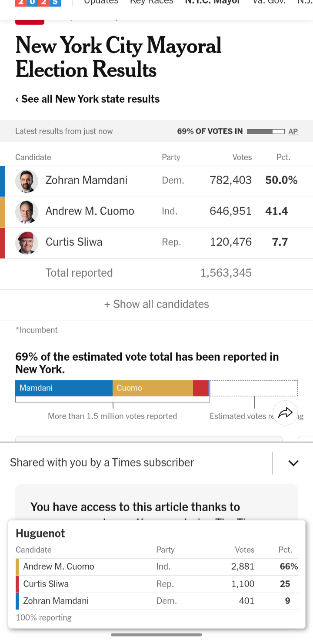Viewport: 313px width, 644px height.
Task: Click Curtis Sliwa's portrait photo
Action: pos(27,243)
